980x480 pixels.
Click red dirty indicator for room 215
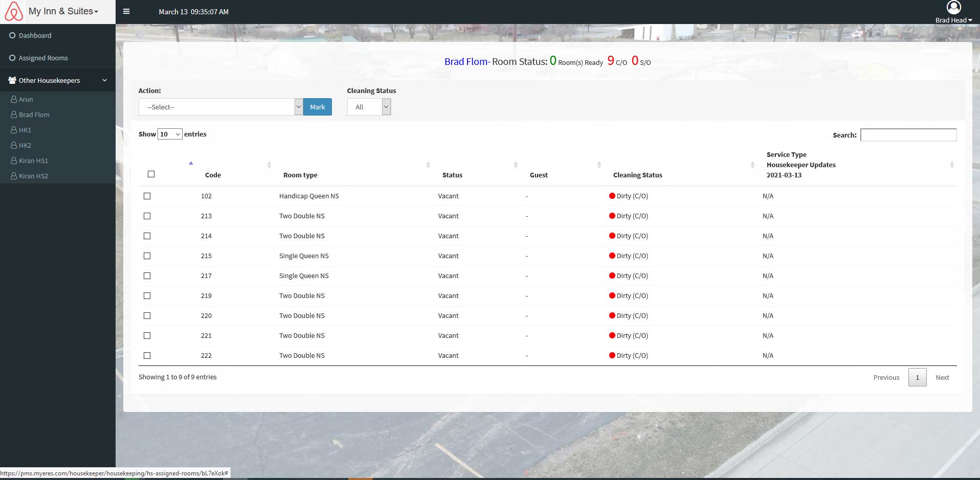coord(612,256)
